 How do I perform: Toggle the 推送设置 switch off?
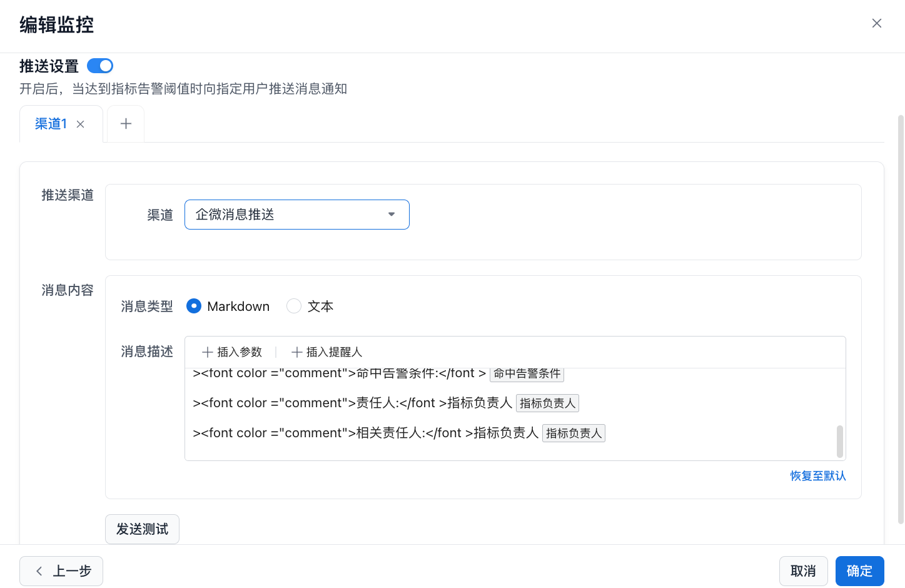(100, 66)
